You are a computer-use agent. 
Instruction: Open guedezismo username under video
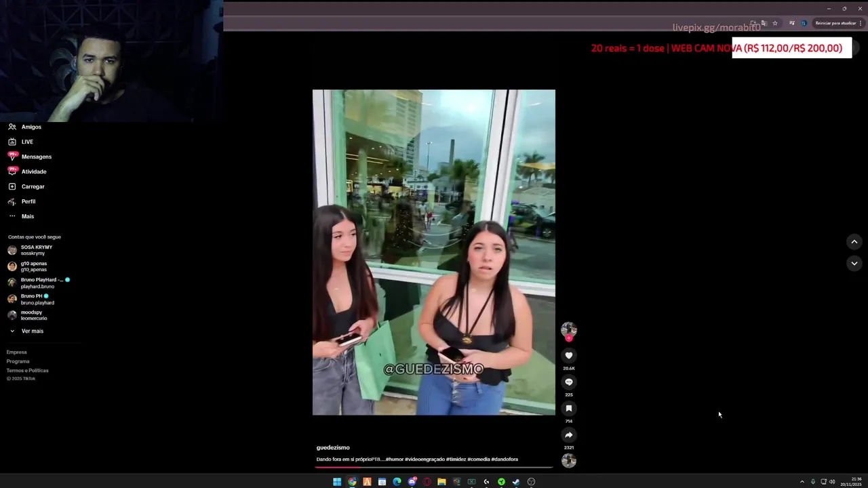click(x=333, y=447)
